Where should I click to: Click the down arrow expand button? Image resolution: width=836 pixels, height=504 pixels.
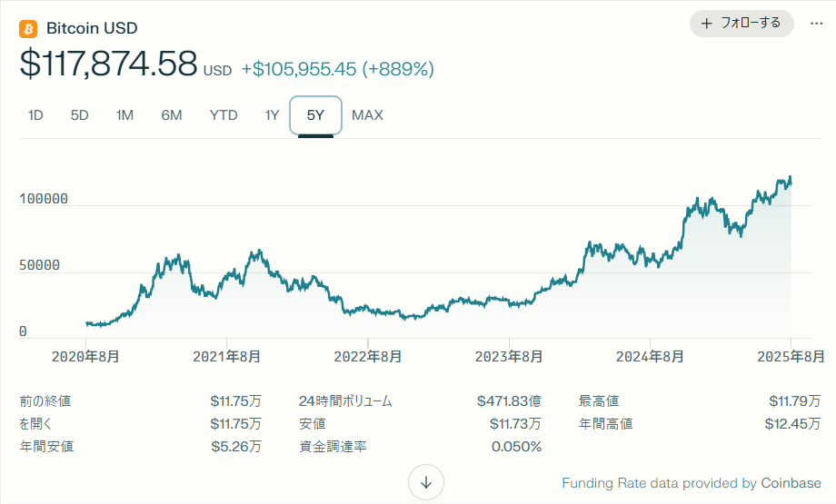pyautogui.click(x=426, y=483)
